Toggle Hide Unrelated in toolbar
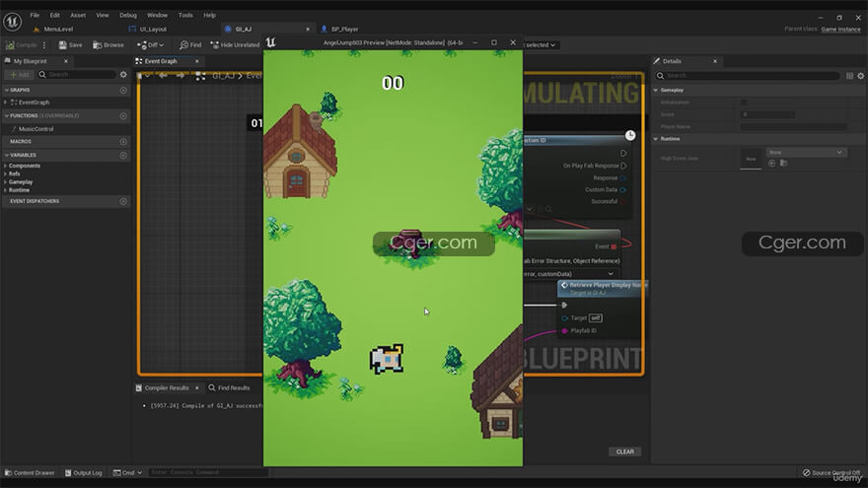Screen dimensions: 868x488 point(235,44)
